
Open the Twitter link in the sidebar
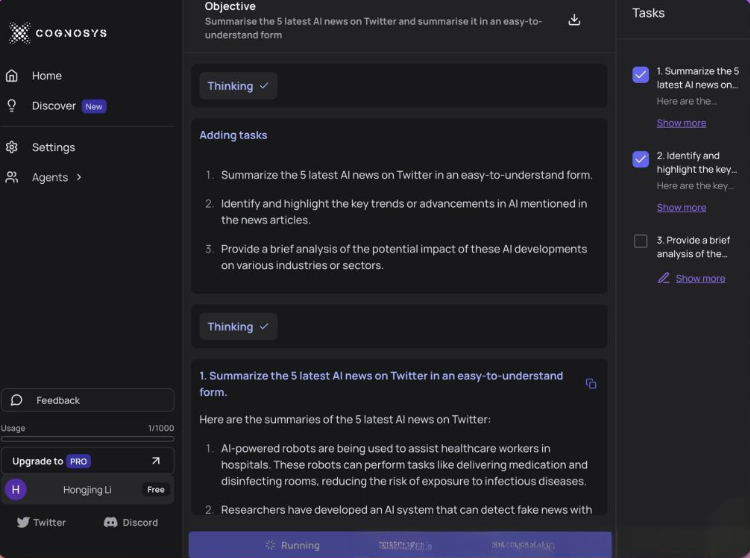click(41, 522)
